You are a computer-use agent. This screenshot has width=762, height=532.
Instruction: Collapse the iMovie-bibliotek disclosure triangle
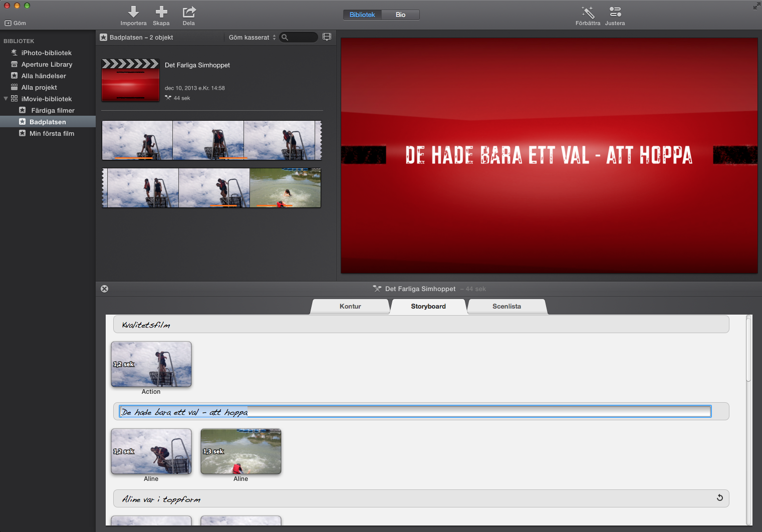coord(6,99)
